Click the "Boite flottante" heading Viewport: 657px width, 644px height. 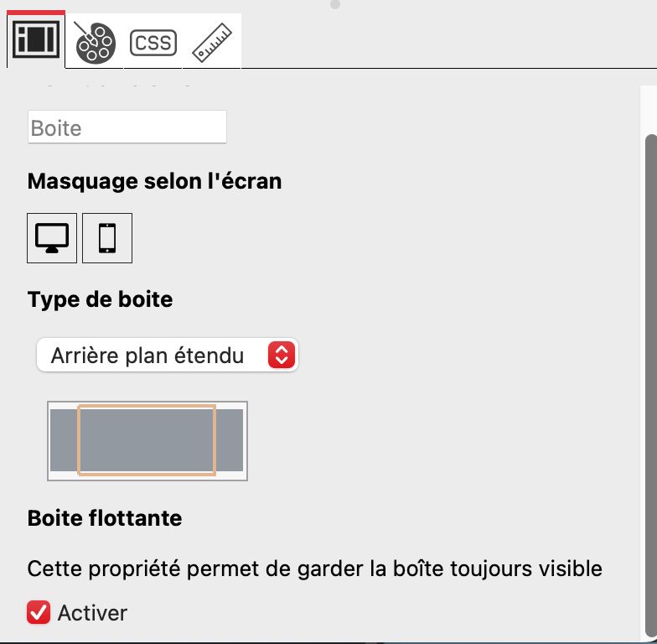click(x=105, y=518)
